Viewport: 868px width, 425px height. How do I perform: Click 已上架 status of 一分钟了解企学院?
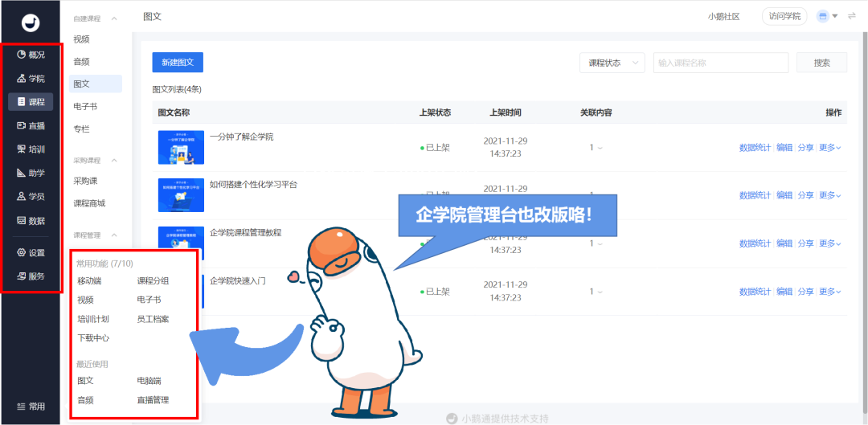tap(435, 149)
